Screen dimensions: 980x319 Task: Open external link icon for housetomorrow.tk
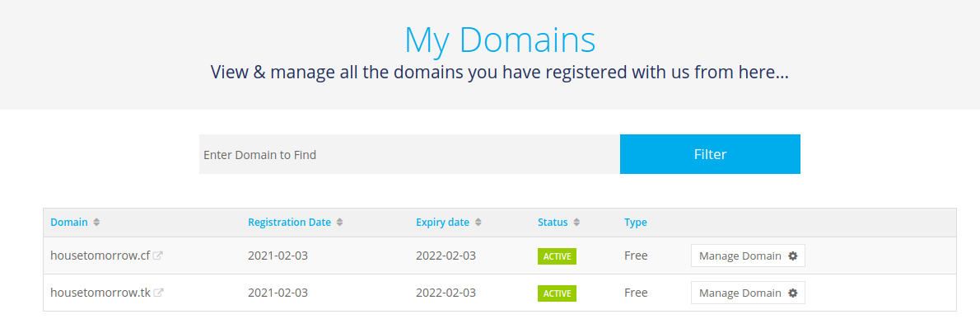(x=159, y=293)
